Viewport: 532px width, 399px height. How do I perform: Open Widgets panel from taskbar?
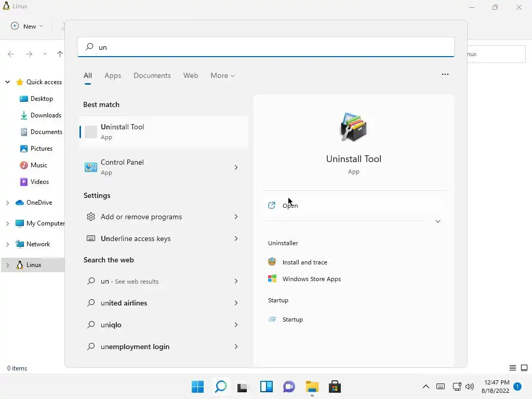click(x=267, y=387)
